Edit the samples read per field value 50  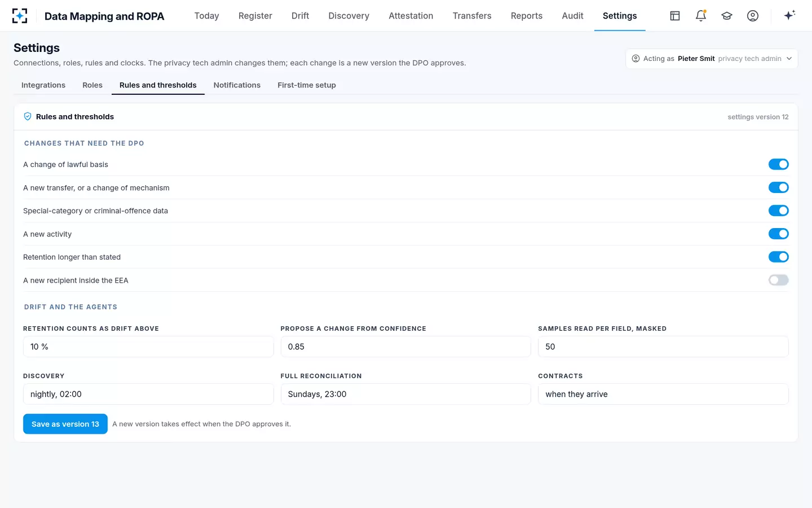click(663, 347)
